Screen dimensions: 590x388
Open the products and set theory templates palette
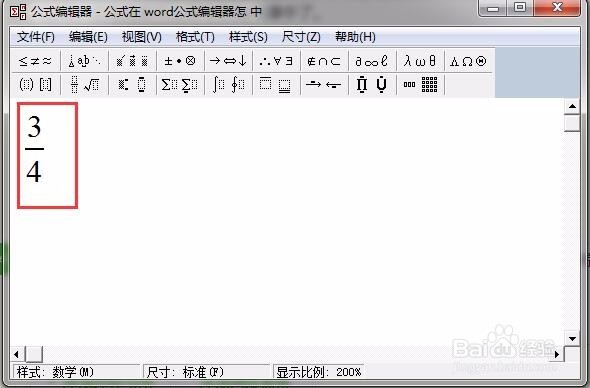(372, 84)
